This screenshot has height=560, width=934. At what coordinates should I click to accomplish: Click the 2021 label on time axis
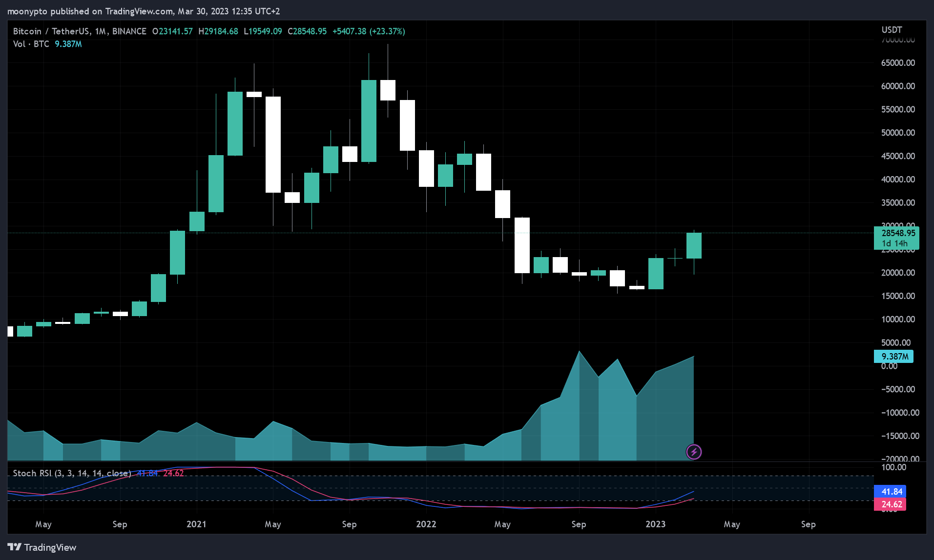click(196, 524)
